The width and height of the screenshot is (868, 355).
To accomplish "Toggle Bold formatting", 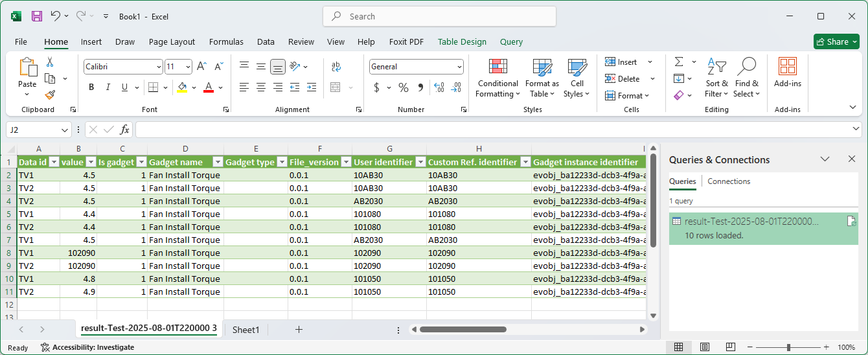I will pos(91,87).
